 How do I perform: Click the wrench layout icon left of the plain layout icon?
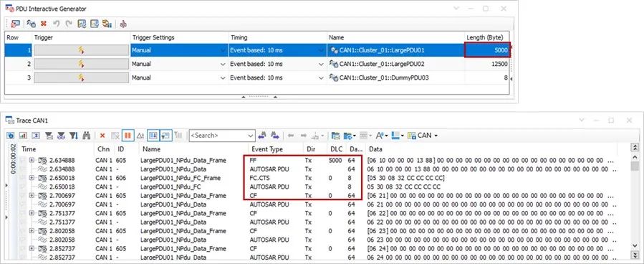pyautogui.click(x=82, y=24)
